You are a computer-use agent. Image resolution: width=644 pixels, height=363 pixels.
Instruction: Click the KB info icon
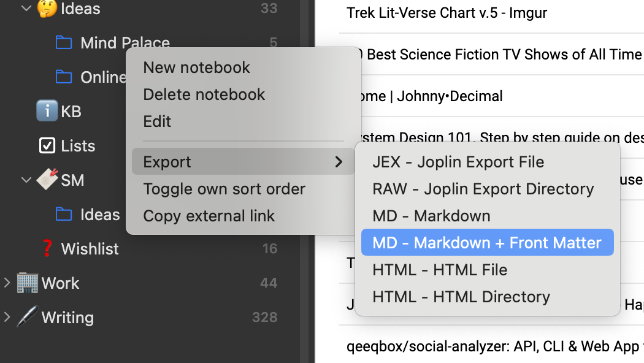pos(47,111)
